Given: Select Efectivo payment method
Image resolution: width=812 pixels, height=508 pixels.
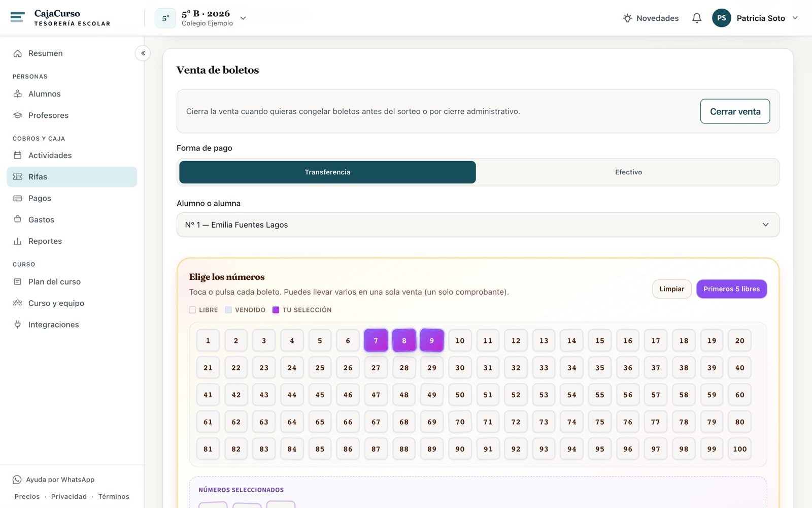Looking at the screenshot, I should pyautogui.click(x=628, y=172).
